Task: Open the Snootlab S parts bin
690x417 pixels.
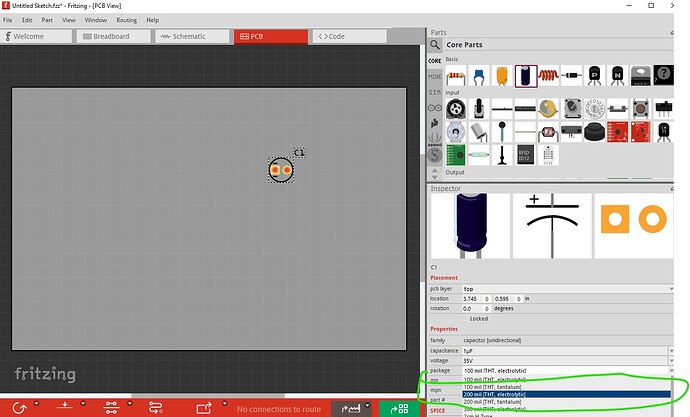Action: pos(435,155)
